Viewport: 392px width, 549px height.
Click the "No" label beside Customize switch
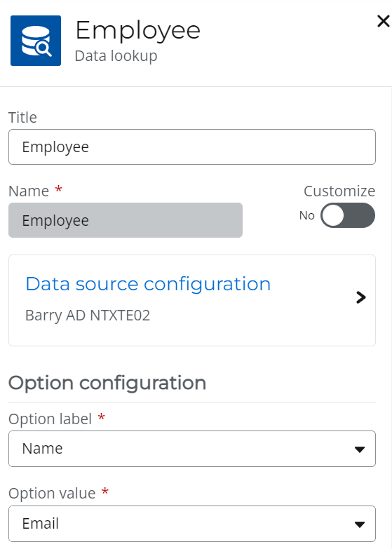[307, 215]
